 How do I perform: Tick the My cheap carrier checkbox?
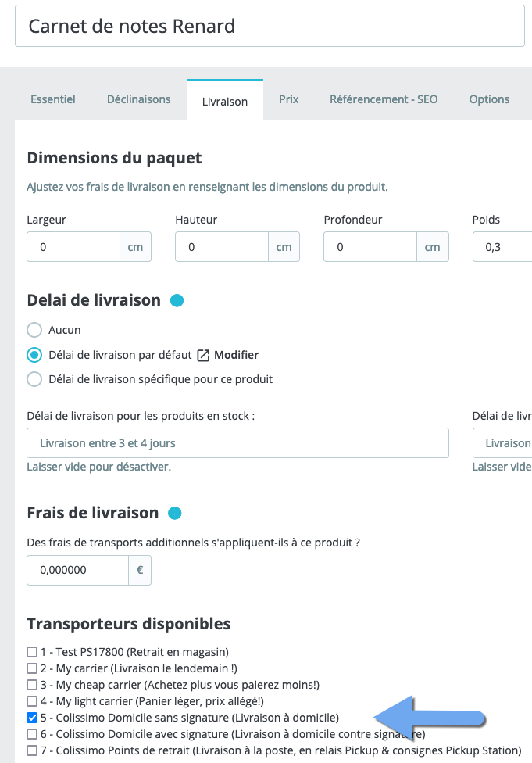point(32,685)
